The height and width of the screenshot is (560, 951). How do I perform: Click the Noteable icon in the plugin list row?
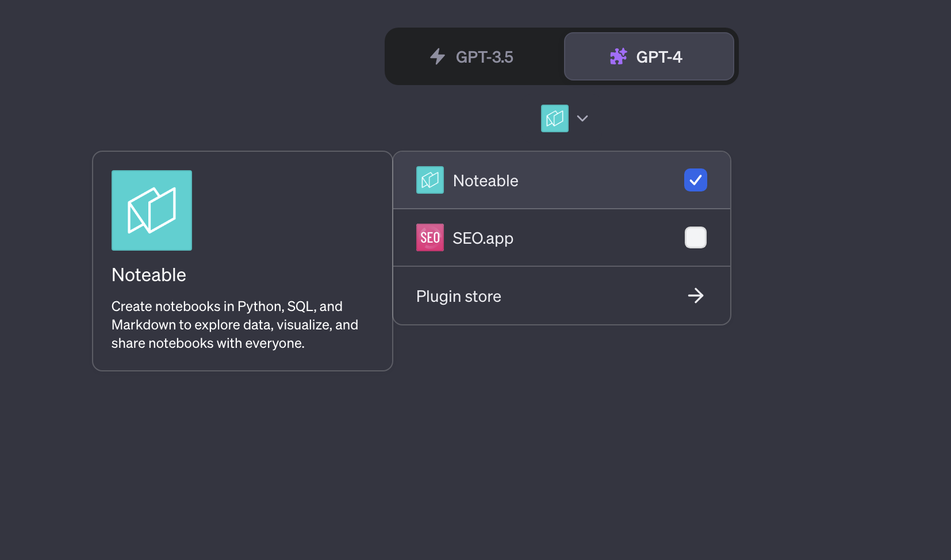pyautogui.click(x=430, y=180)
